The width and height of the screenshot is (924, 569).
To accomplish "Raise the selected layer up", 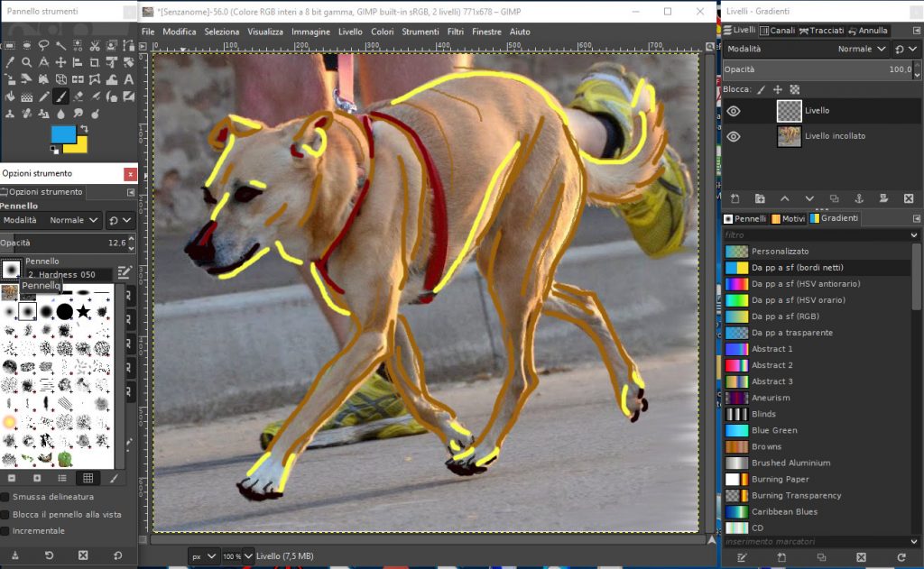I will point(784,198).
